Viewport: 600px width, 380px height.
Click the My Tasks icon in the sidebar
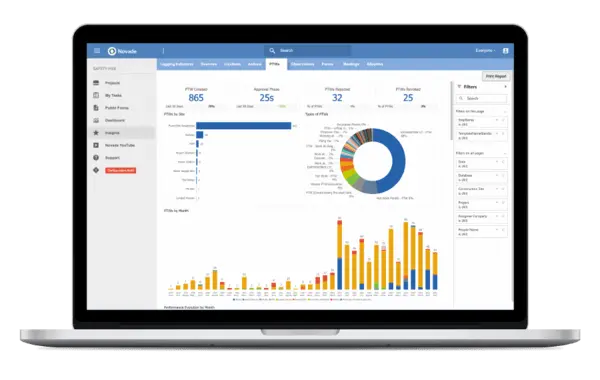pyautogui.click(x=96, y=95)
